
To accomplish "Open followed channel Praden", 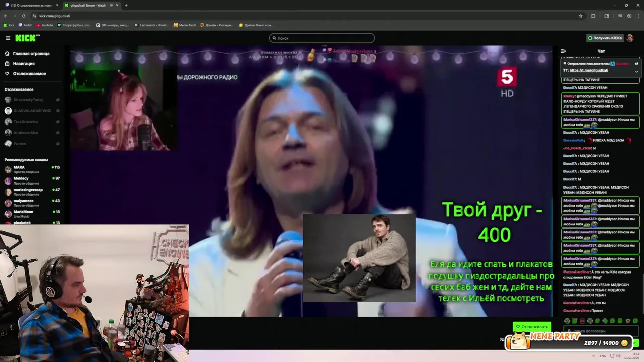I will pyautogui.click(x=32, y=144).
